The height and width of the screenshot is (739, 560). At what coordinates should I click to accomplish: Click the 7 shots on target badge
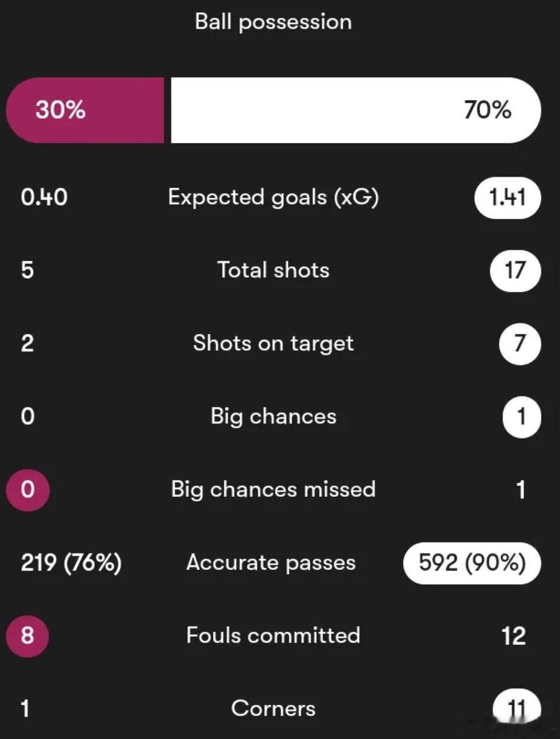point(519,344)
